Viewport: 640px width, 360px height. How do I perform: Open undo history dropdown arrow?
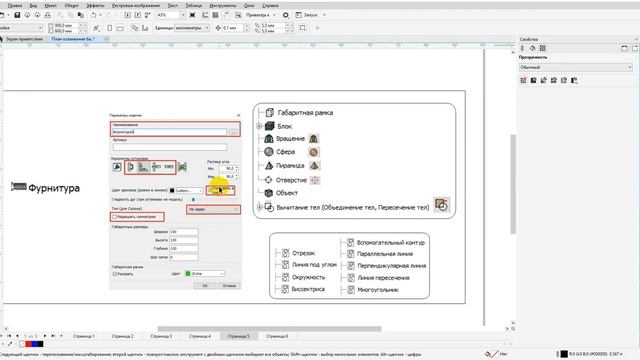click(100, 15)
